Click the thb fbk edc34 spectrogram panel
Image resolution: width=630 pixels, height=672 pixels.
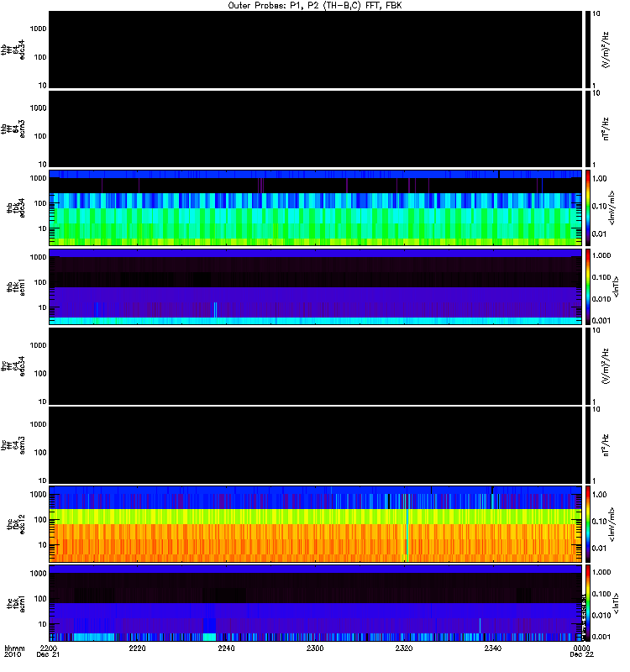[316, 207]
